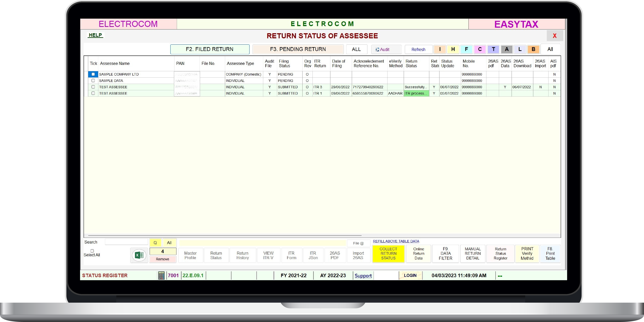
Task: Select the SAMPLE DATA name cell
Action: click(136, 80)
